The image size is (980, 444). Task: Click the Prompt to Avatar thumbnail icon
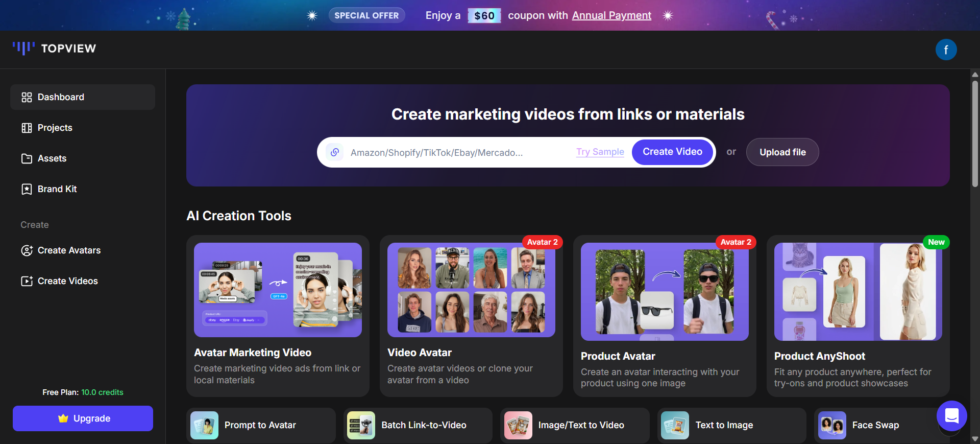204,425
